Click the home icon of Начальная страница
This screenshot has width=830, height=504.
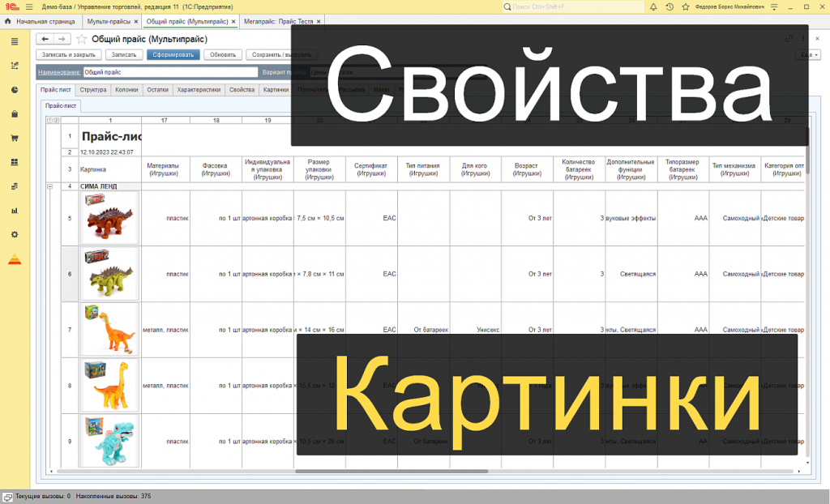click(x=7, y=21)
